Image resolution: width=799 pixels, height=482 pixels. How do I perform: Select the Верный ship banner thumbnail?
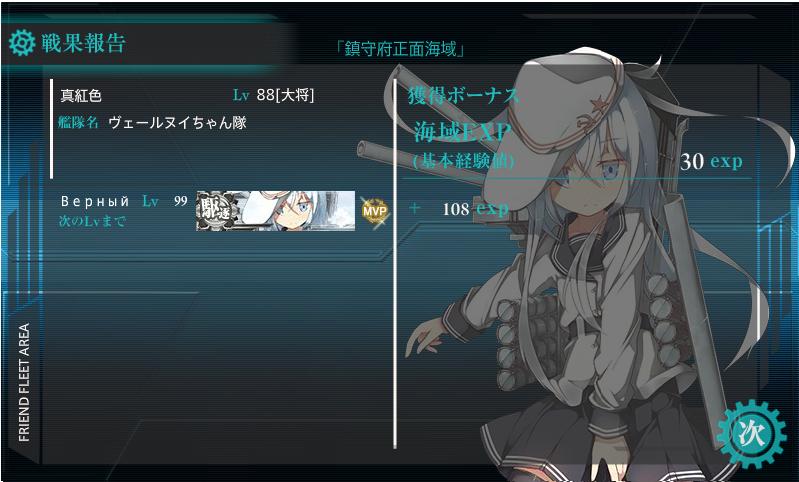(276, 210)
